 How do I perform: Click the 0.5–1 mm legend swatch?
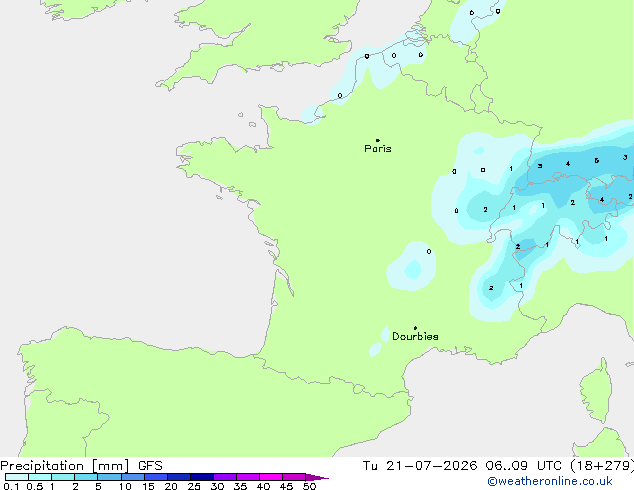pos(40,477)
